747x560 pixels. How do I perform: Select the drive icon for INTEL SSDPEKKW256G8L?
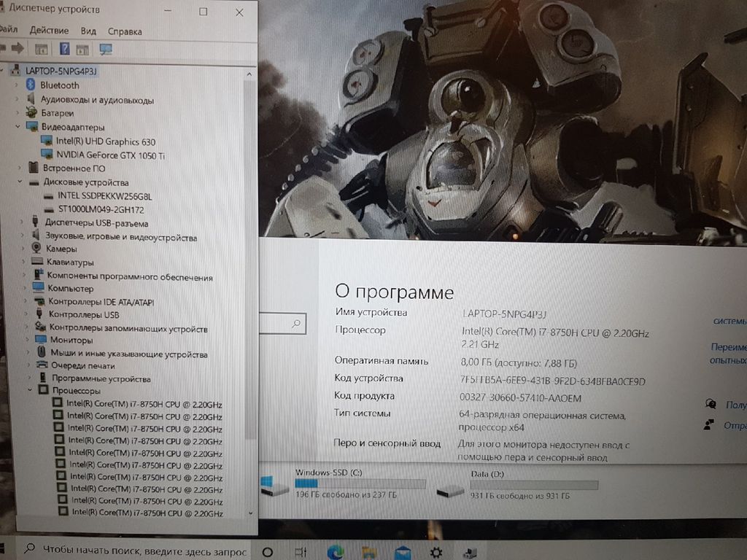(x=49, y=195)
